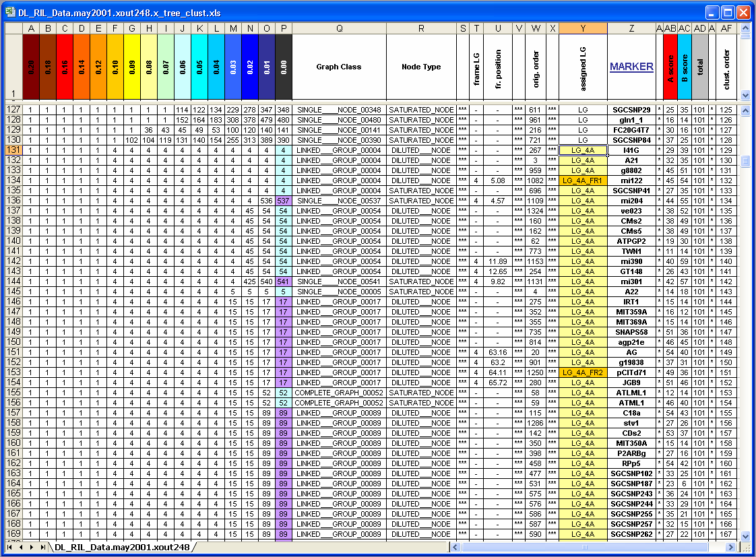
Task: Select the SINGLE___NODE_00005 cell
Action: (339, 292)
